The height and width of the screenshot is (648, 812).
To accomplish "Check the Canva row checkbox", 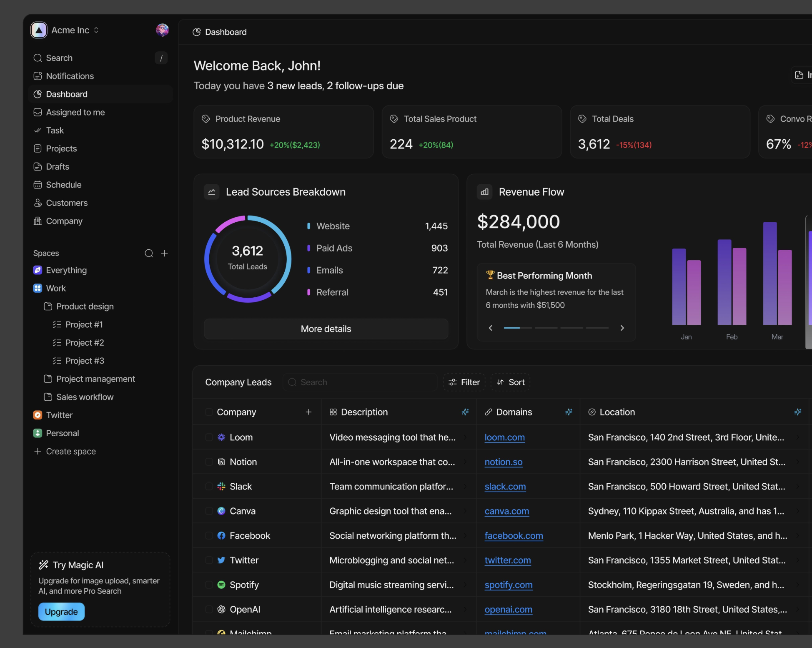I will (x=209, y=511).
